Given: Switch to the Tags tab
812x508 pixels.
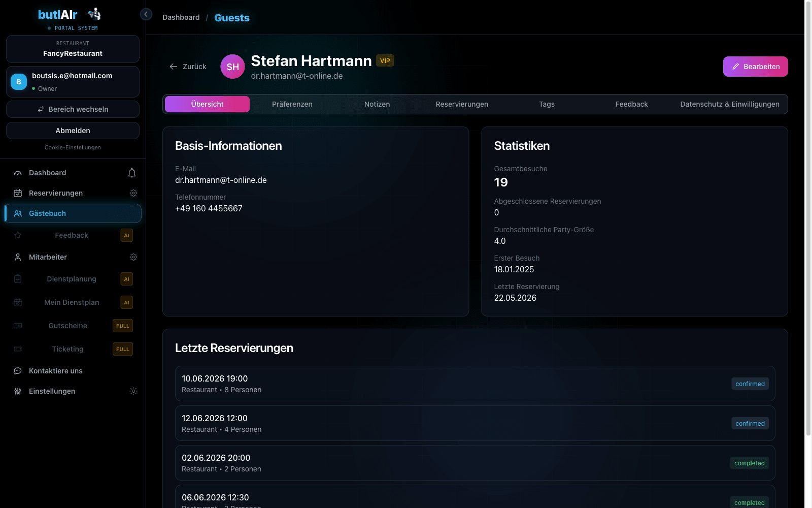Looking at the screenshot, I should click(547, 104).
